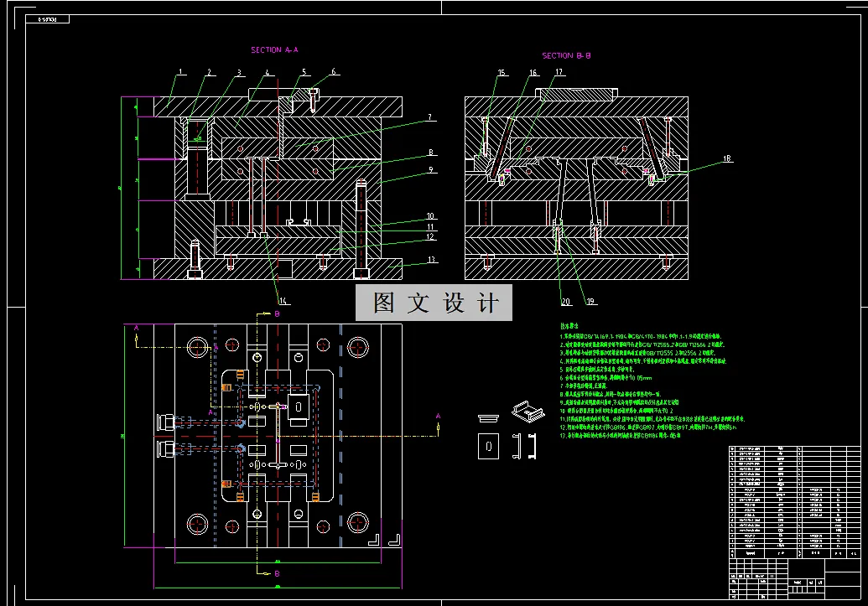Select part balloon number 3
868x606 pixels.
coord(239,72)
